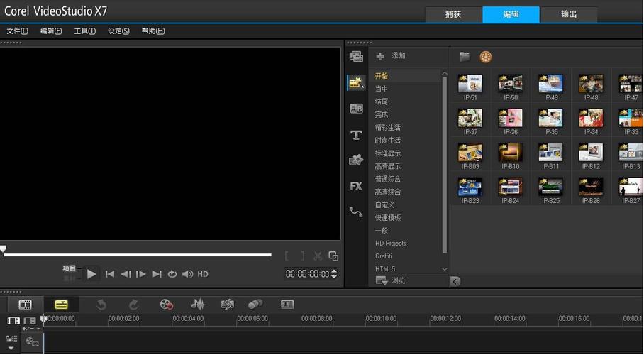644x355 pixels.
Task: Click the preview scrubber bar
Action: point(136,254)
